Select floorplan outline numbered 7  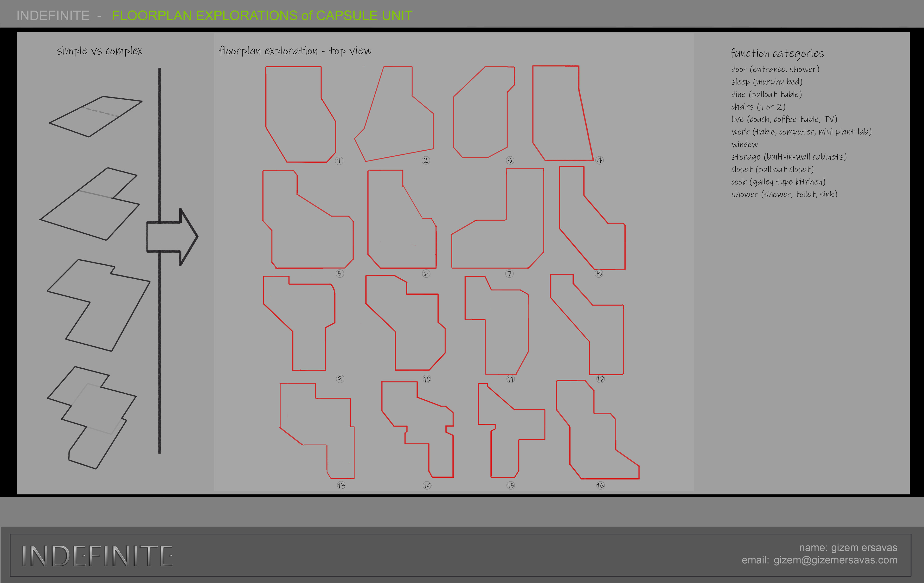pos(497,218)
